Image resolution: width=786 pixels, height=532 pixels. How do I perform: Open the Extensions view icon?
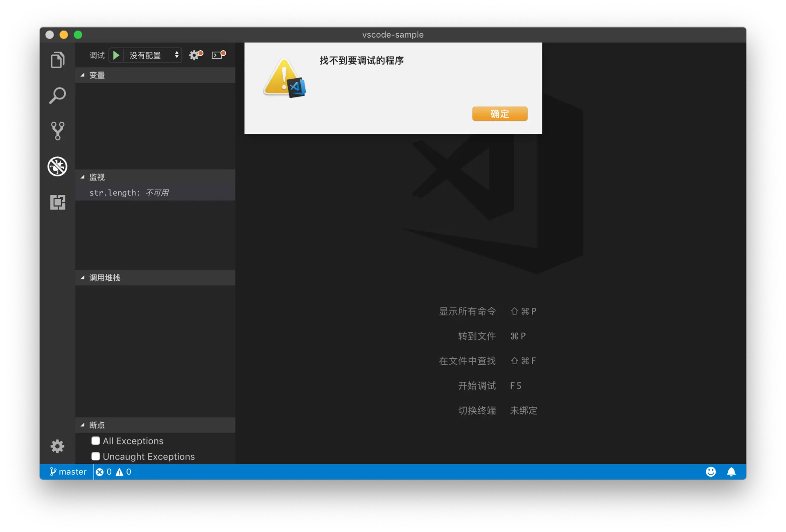57,202
